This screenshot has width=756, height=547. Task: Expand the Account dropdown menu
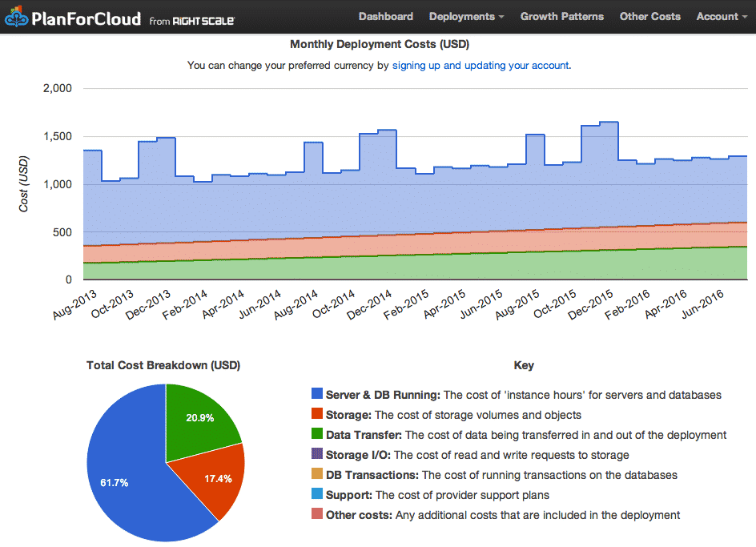721,16
